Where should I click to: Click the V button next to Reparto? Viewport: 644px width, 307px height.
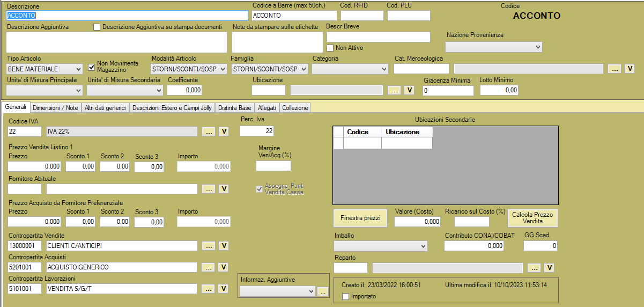click(x=549, y=268)
